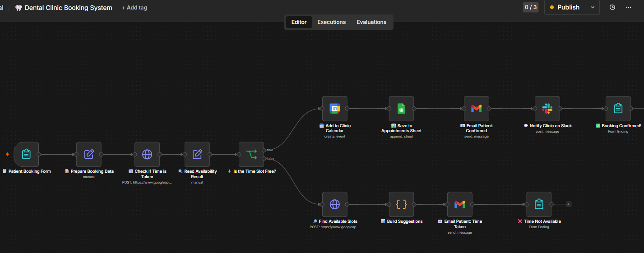Open the Is the Time Slot Free? node

click(251, 154)
